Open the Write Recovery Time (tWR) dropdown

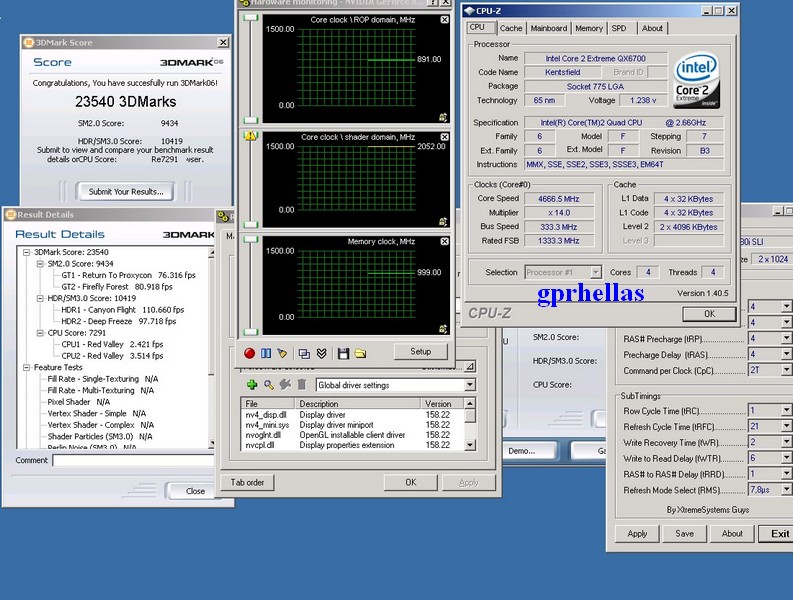(786, 442)
